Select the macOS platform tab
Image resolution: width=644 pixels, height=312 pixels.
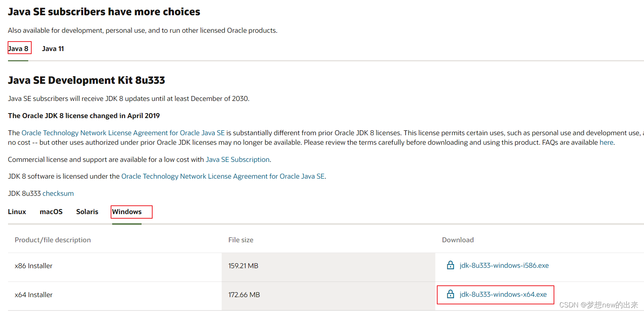click(x=51, y=212)
